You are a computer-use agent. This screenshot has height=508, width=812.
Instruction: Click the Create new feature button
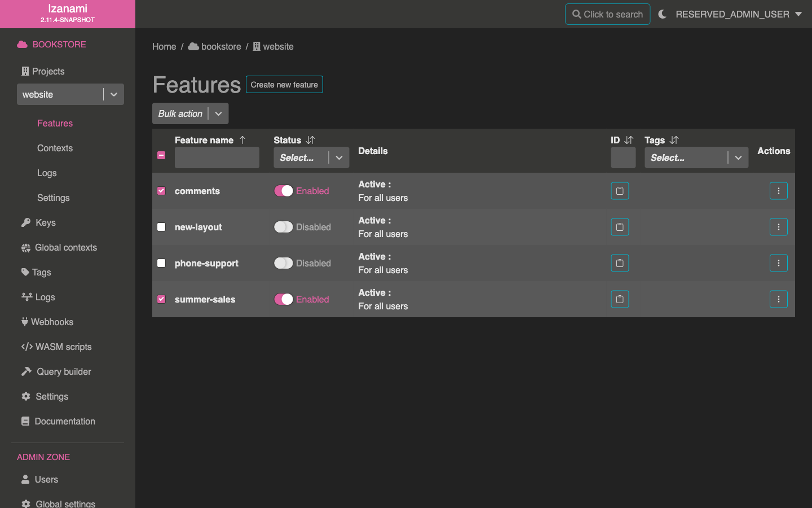[x=284, y=85]
